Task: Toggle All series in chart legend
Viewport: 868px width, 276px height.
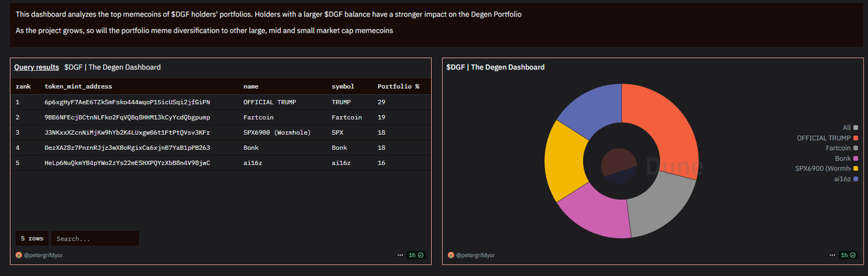Action: 851,127
